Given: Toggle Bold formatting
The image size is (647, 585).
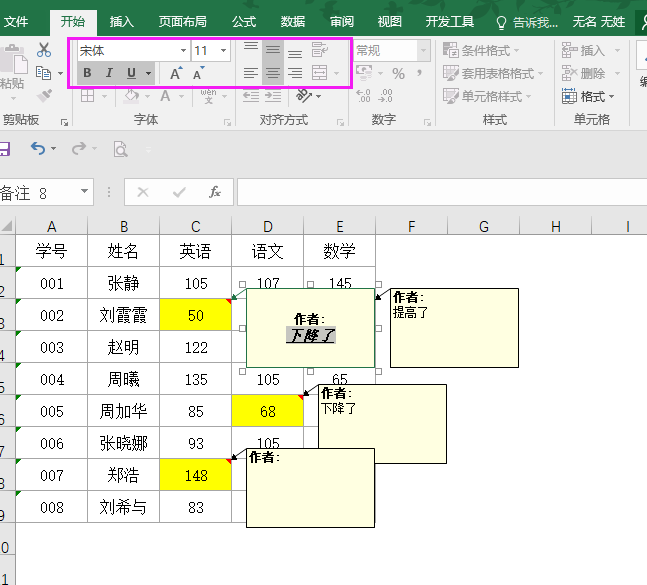Looking at the screenshot, I should (87, 73).
